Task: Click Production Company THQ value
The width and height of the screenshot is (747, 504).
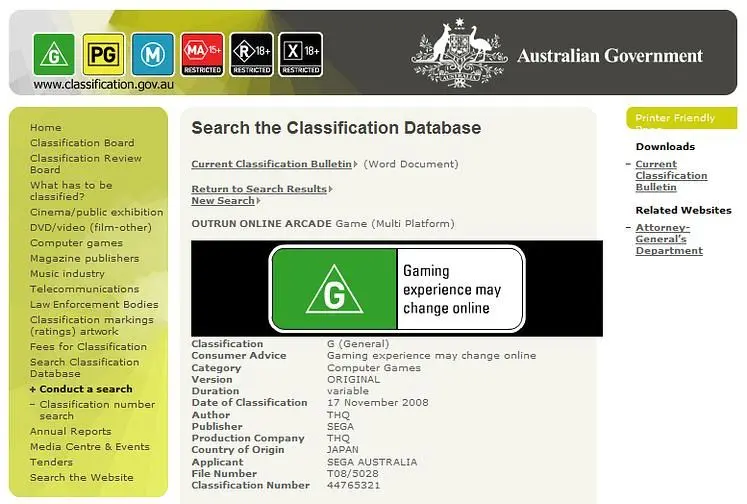Action: 338,438
